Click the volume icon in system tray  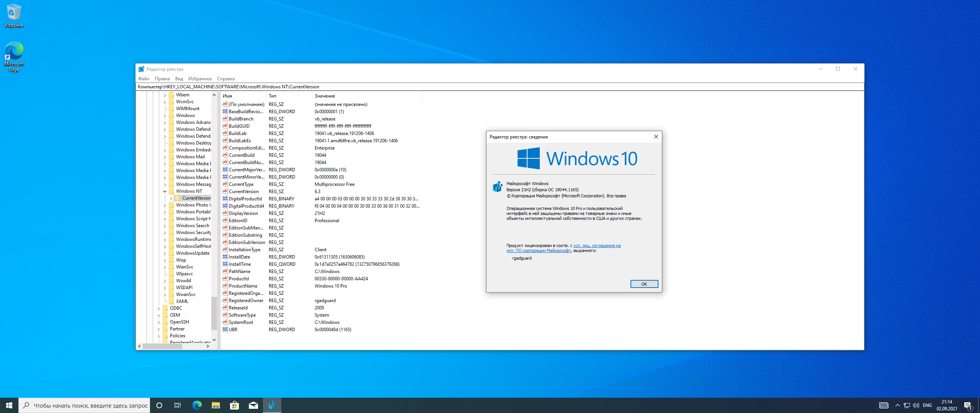tap(916, 405)
